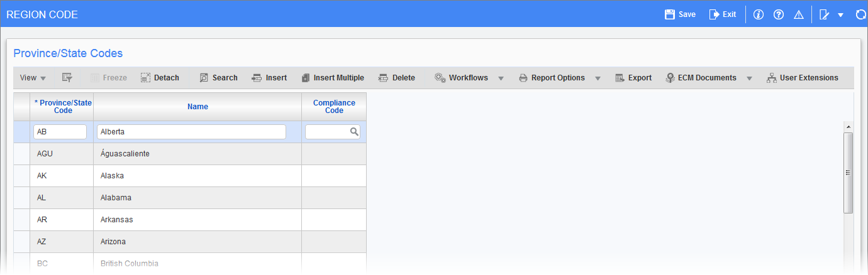
Task: Click the vertical scrollbar thumb
Action: 848,173
